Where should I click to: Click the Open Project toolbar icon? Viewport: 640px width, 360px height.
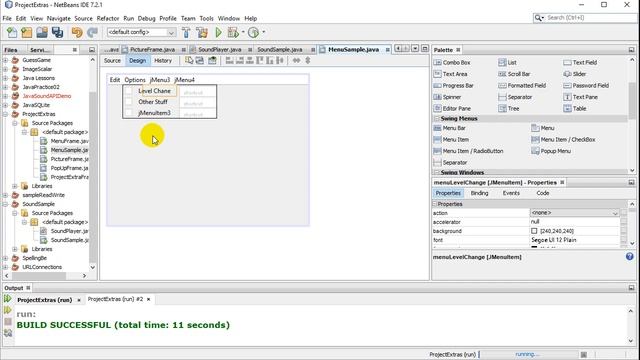coord(42,32)
